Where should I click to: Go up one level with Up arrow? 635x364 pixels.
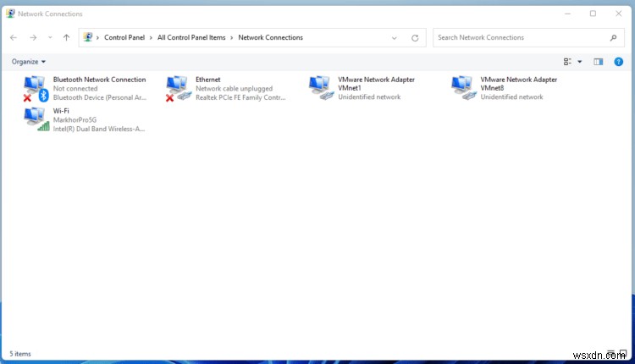[x=66, y=38]
